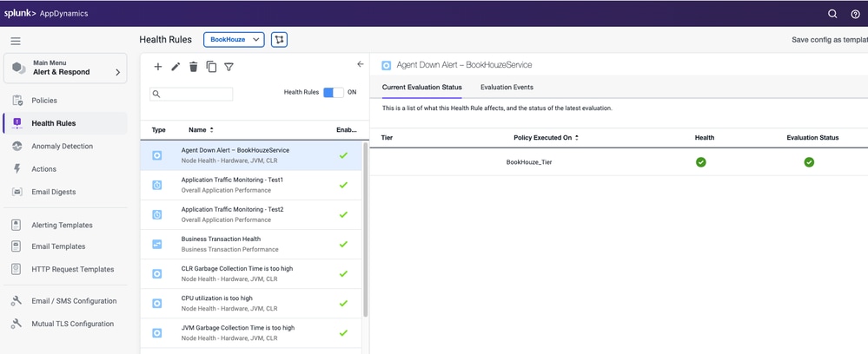The width and height of the screenshot is (868, 354).
Task: Open HTTP Request Templates page
Action: (x=65, y=269)
